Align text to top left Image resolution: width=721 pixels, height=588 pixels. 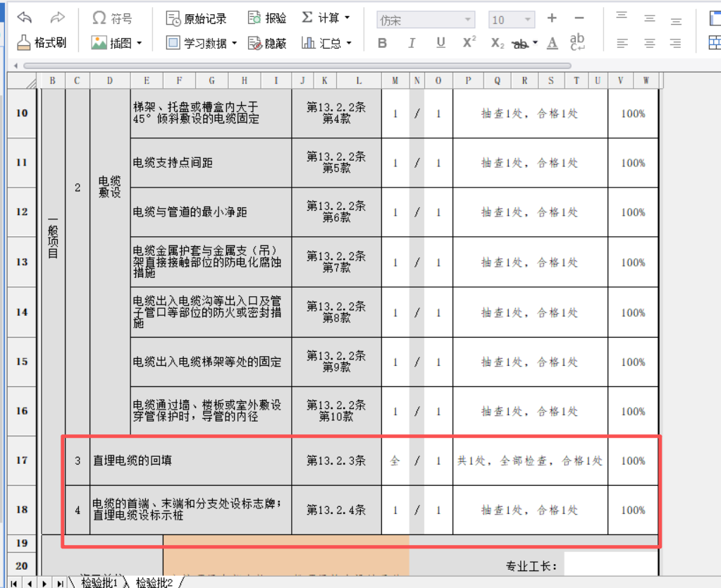(x=622, y=18)
